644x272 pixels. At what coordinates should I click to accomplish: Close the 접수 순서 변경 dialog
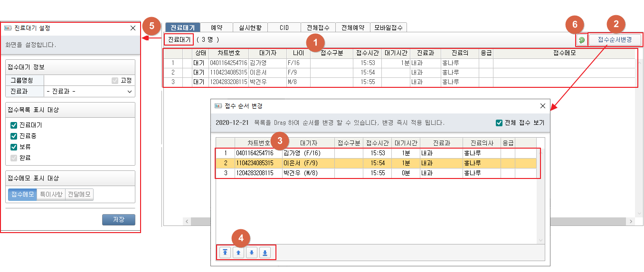[x=543, y=106]
